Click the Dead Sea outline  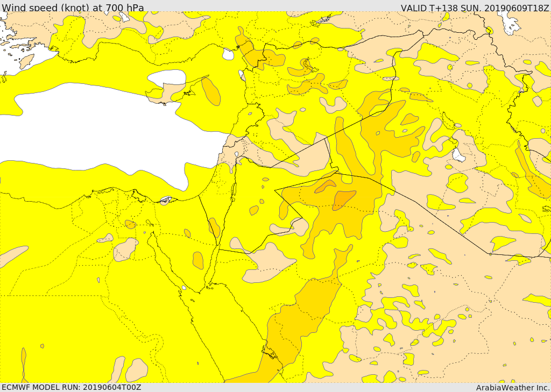[234, 190]
